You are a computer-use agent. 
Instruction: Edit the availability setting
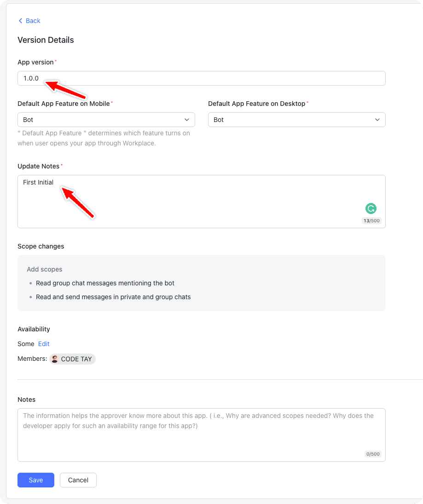[44, 344]
